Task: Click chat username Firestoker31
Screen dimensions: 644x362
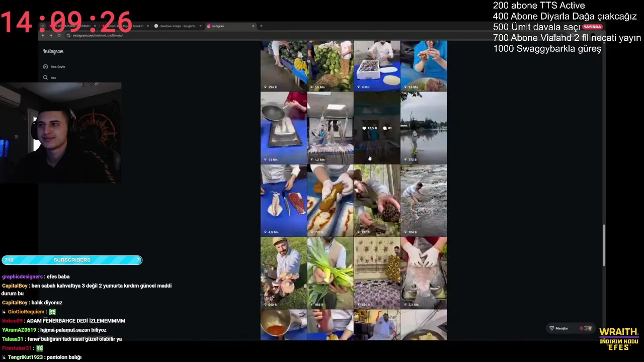Action: coord(17,348)
